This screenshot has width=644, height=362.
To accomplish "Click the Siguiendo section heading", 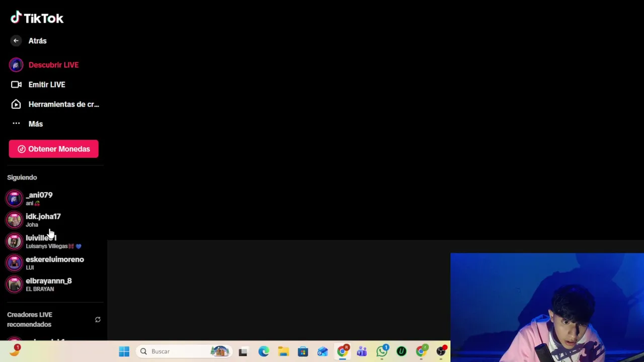I will pyautogui.click(x=22, y=177).
